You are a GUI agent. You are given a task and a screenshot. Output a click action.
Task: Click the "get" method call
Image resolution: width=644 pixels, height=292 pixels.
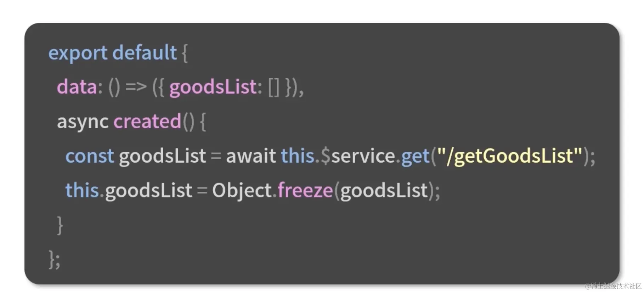click(x=415, y=157)
